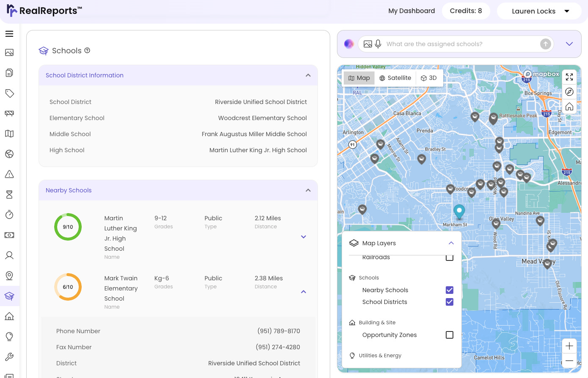The width and height of the screenshot is (588, 378).
Task: Select the globe icon in sidebar
Action: (x=9, y=154)
